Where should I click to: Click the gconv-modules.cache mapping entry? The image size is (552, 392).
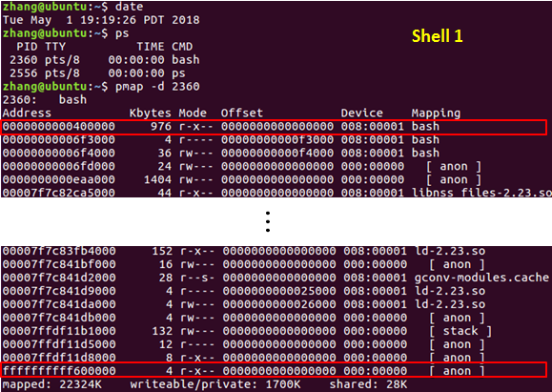point(481,278)
